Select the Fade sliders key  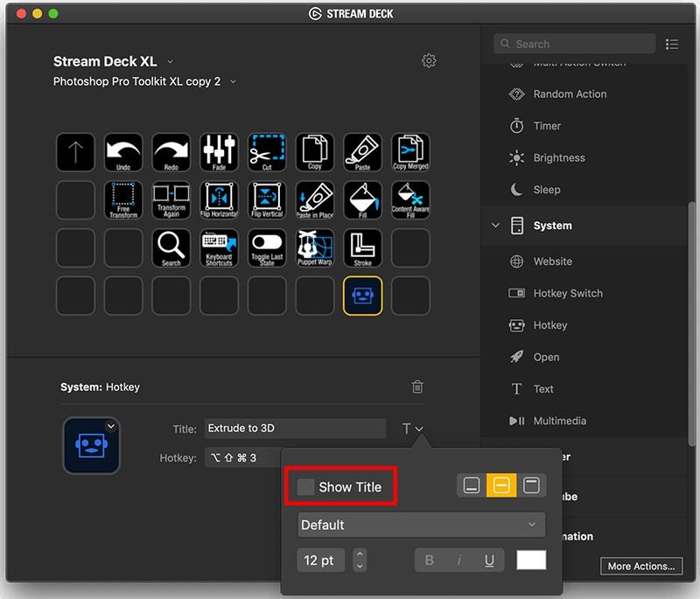(220, 152)
